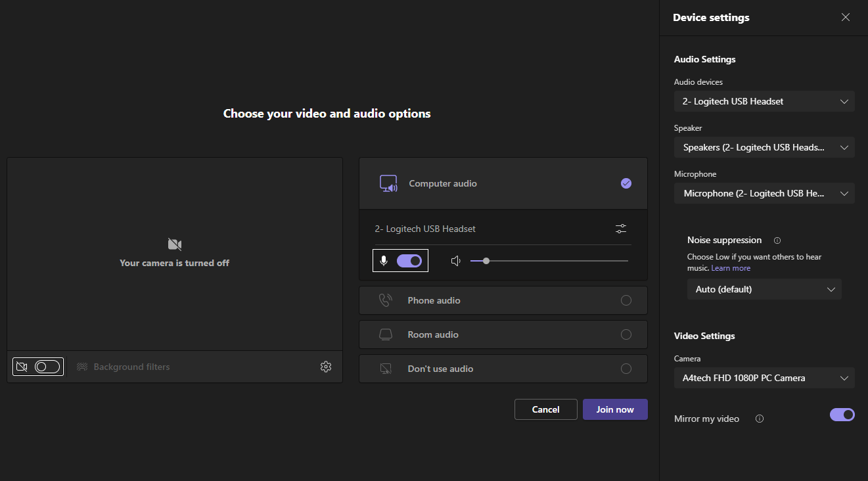Screen dimensions: 868x481
Task: Turn off the microphone toggle
Action: pyautogui.click(x=409, y=261)
